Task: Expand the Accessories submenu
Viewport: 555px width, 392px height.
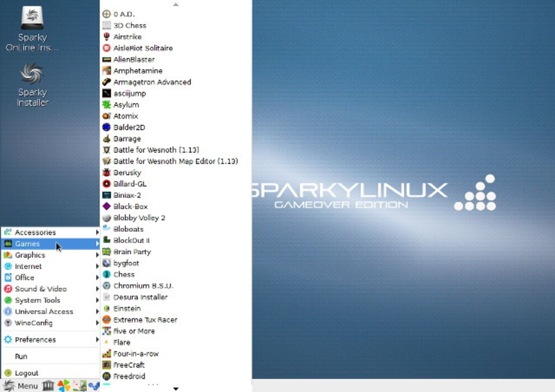Action: [x=36, y=232]
